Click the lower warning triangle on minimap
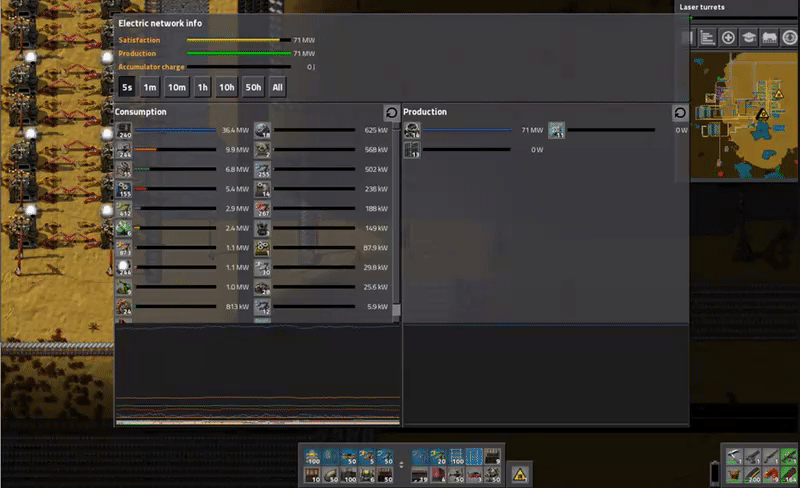 point(762,114)
